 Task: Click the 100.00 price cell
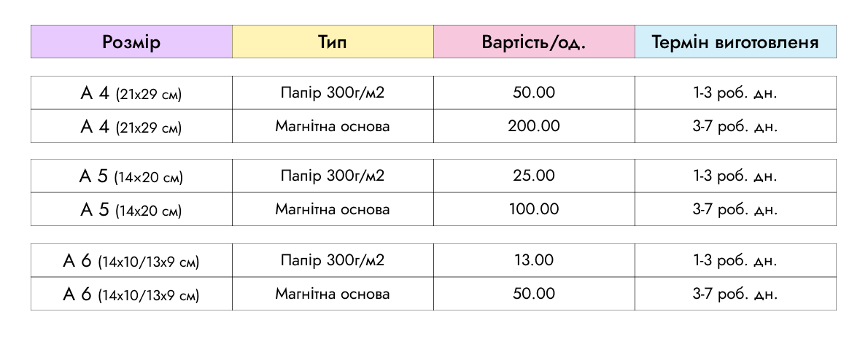(x=534, y=209)
